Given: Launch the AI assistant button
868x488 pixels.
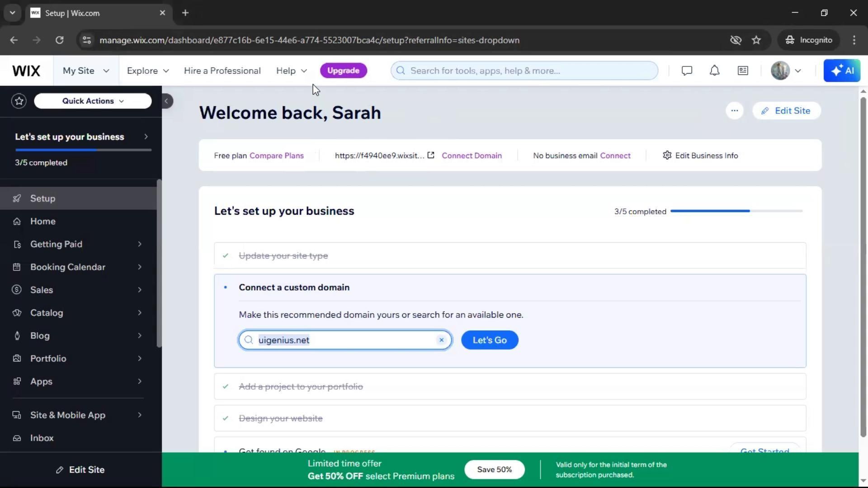Looking at the screenshot, I should click(x=841, y=70).
